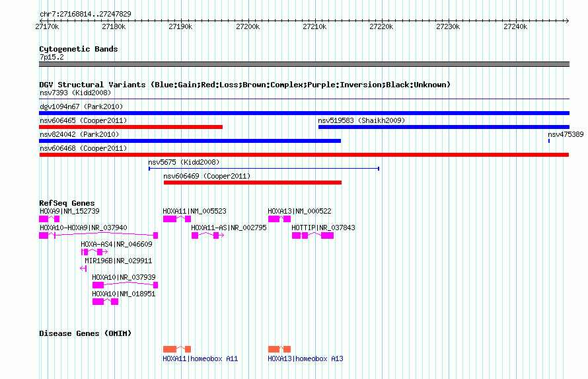Viewport: 588px width, 379px height.
Task: Click the HOXA-AS4 NR_046609 transcript glyph
Action: 94,252
